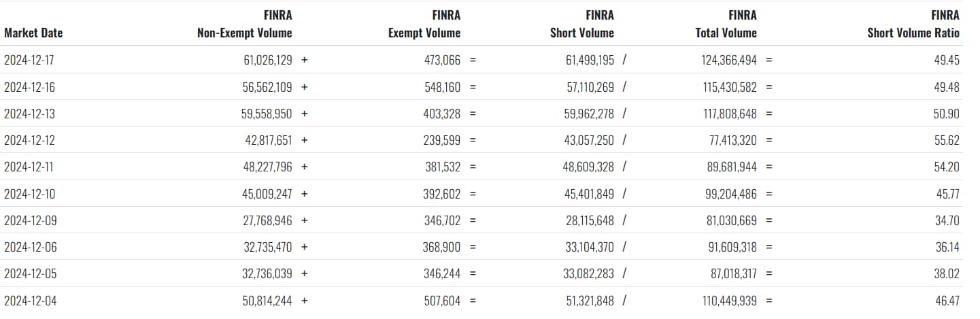The height and width of the screenshot is (319, 980).
Task: Click the FINRA Exempt Volume column header
Action: click(x=424, y=24)
